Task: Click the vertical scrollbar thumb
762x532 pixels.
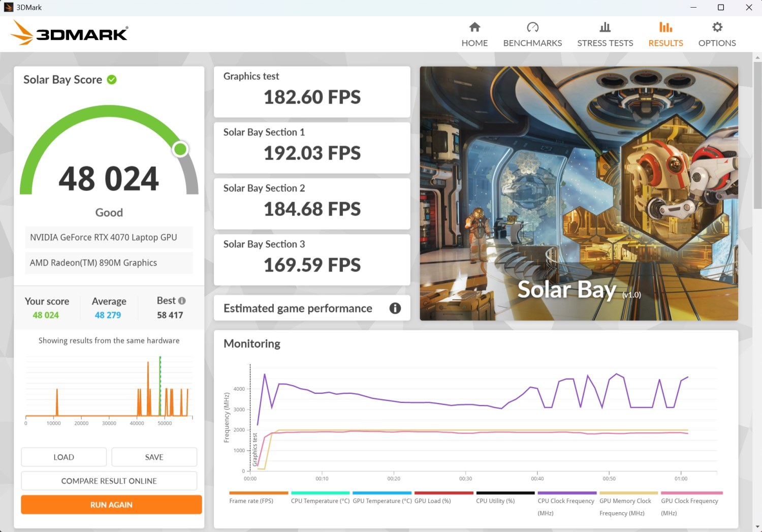Action: tap(757, 135)
